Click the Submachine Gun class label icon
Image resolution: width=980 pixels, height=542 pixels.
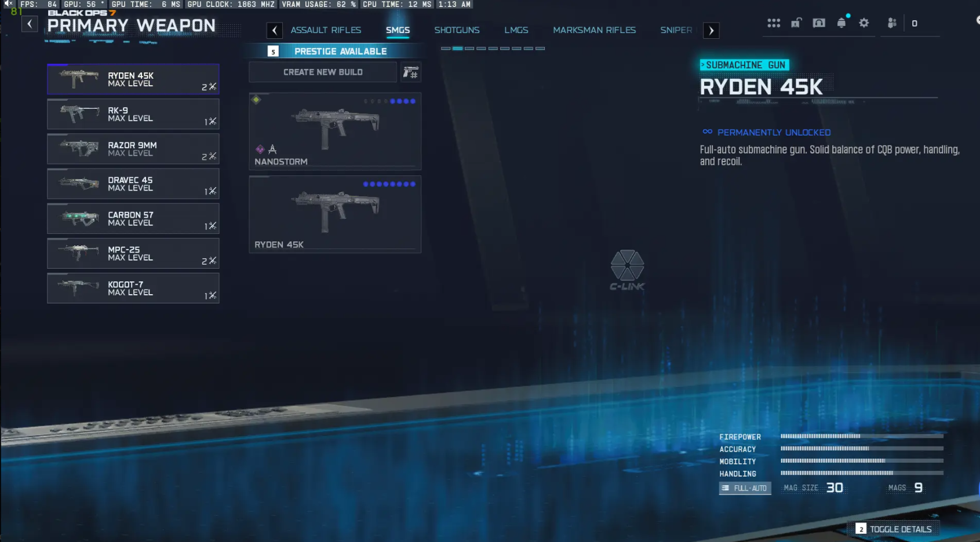point(744,65)
